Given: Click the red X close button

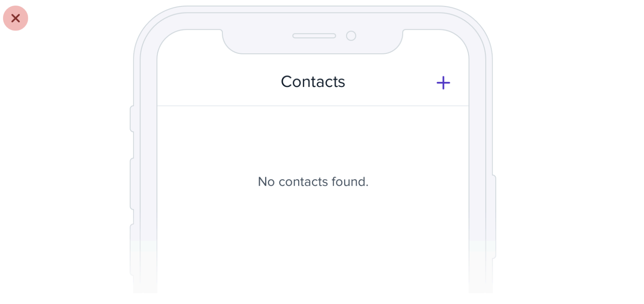Looking at the screenshot, I should point(16,18).
